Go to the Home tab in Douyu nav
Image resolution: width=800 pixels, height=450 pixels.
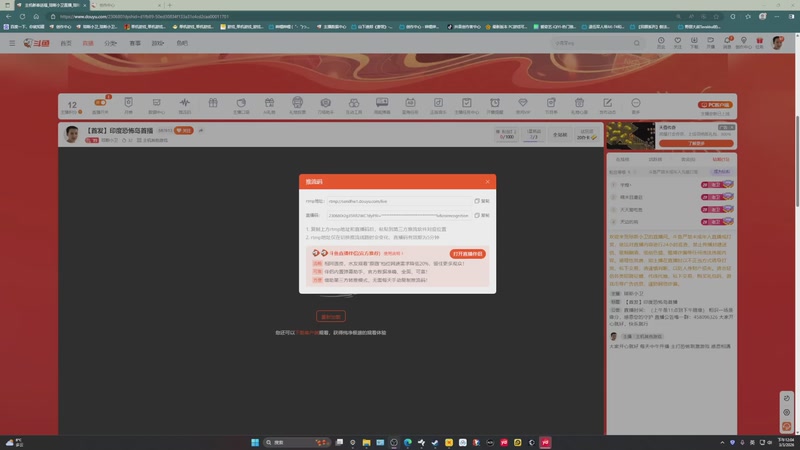tap(66, 43)
